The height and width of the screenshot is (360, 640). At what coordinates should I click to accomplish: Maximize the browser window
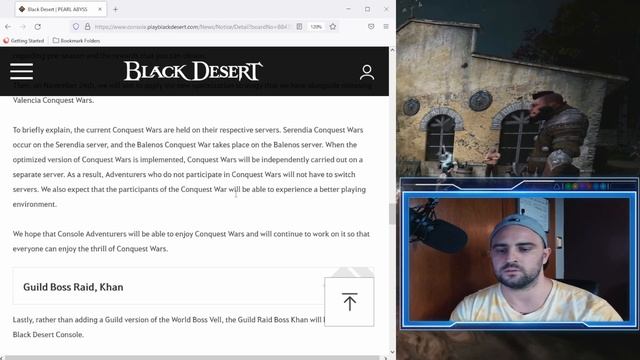coord(367,9)
